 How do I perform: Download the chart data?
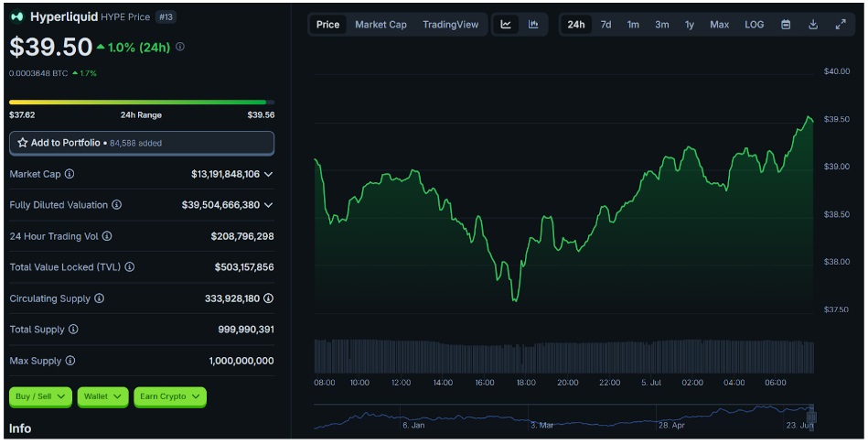(x=813, y=25)
